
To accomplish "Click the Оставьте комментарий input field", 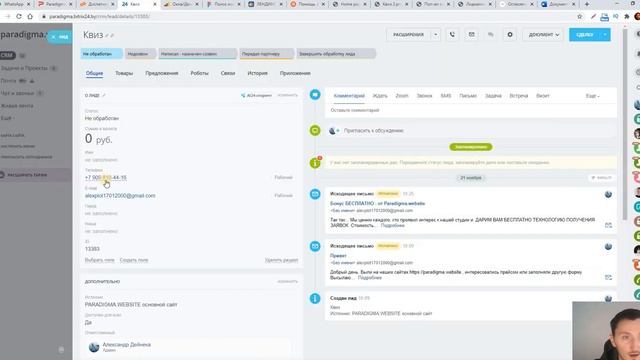I will click(471, 110).
